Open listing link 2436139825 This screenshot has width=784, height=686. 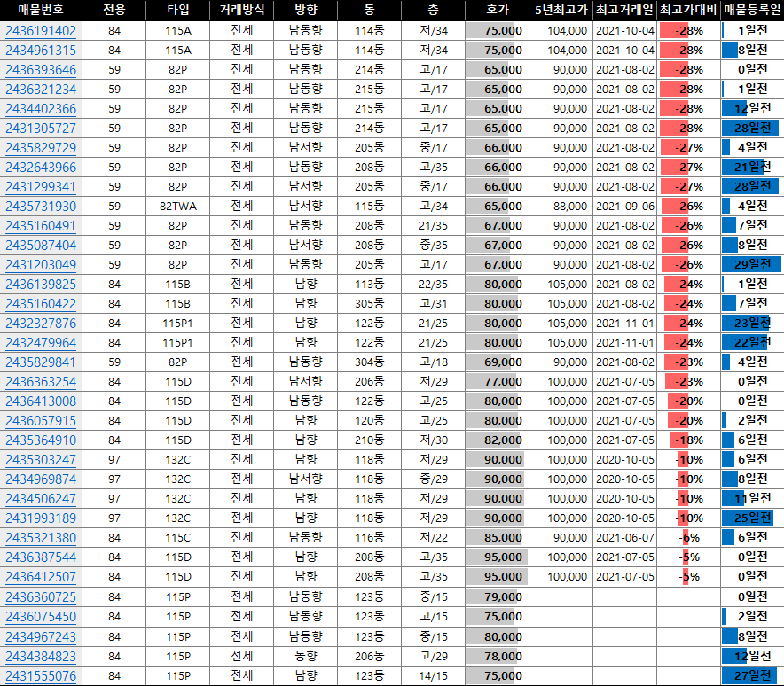[41, 285]
